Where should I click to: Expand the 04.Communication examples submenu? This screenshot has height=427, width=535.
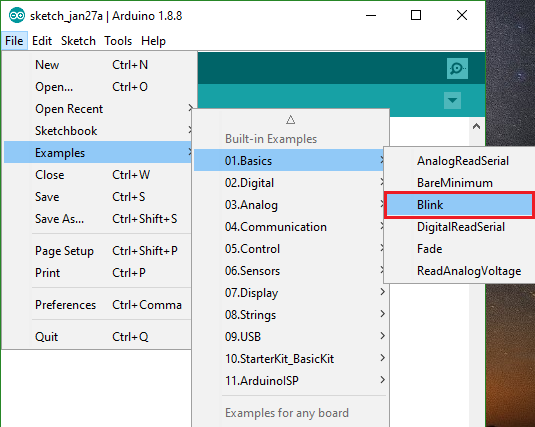[290, 227]
